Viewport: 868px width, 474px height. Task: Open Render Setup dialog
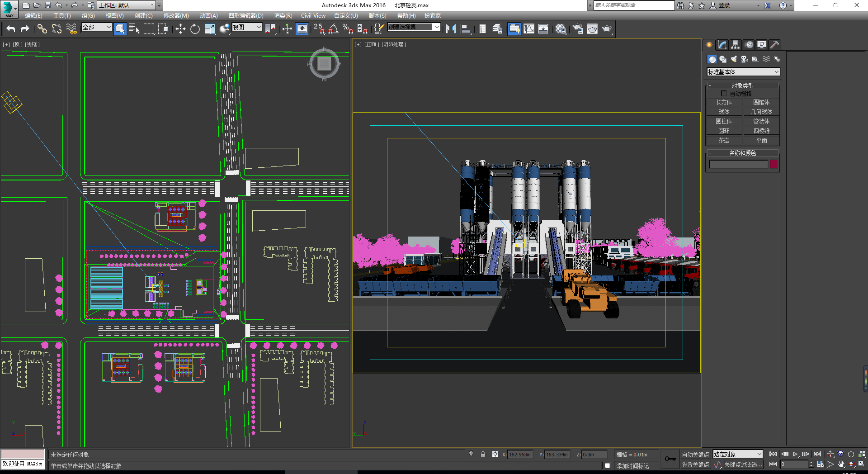578,29
